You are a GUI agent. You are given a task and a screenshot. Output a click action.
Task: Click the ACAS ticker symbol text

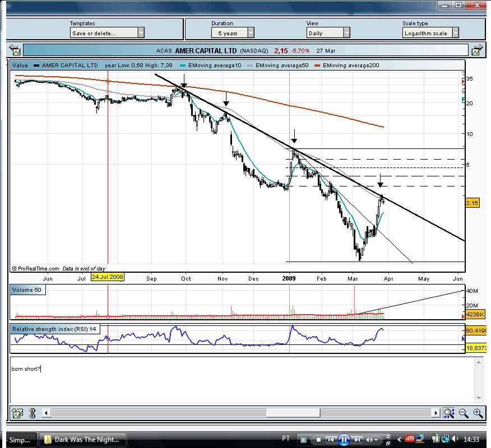tap(164, 51)
